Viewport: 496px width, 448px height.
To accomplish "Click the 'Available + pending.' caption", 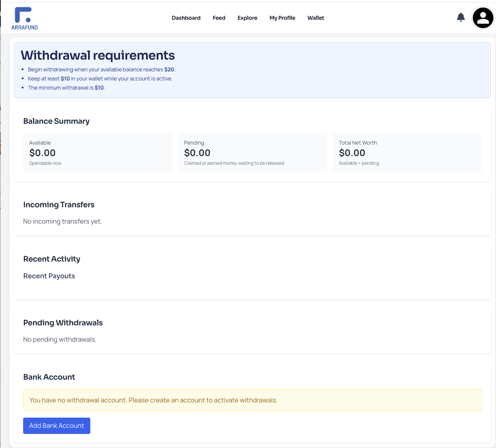I will pyautogui.click(x=359, y=163).
